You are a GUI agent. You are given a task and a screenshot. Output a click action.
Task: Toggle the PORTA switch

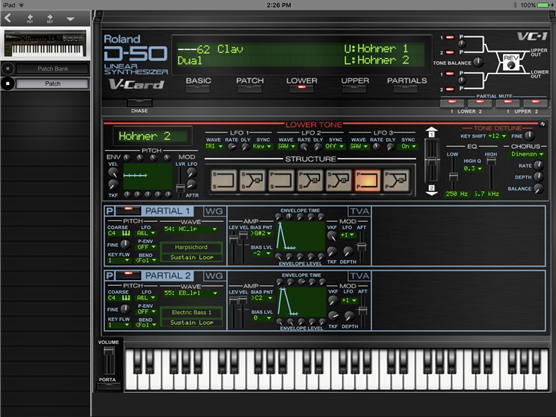109,387
